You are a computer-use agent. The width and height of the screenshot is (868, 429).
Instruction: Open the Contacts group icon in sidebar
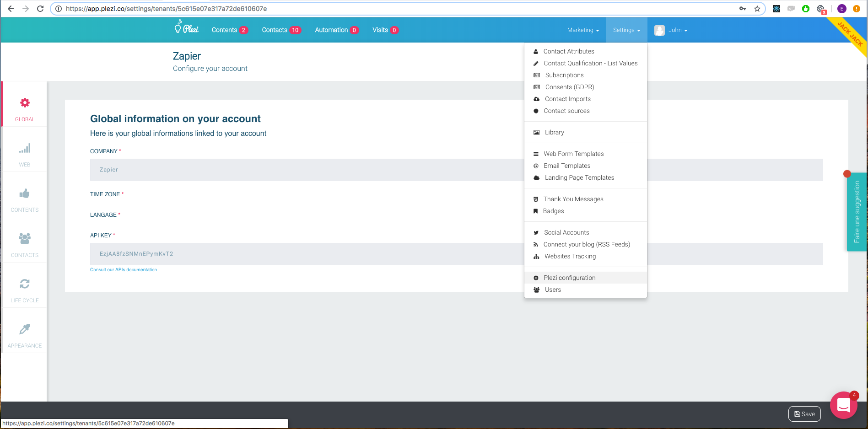(x=25, y=238)
